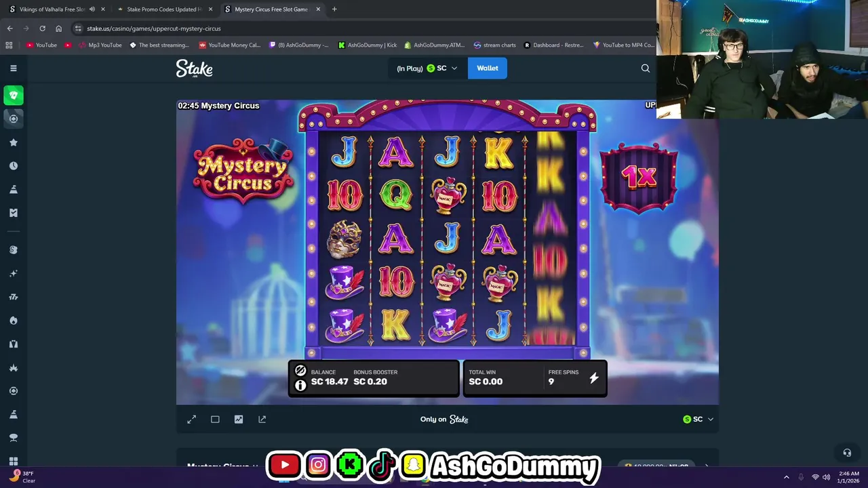Close the Mystery Circus tab

[x=318, y=9]
